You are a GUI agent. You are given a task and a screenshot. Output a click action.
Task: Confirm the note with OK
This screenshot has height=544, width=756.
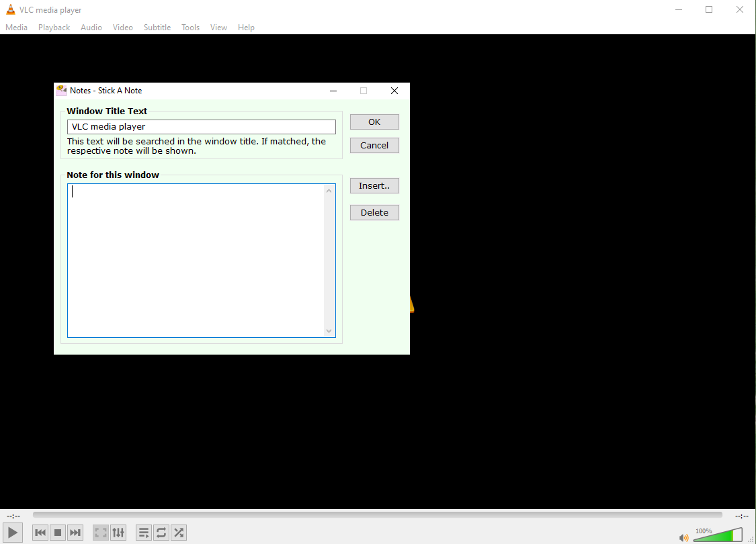click(374, 122)
